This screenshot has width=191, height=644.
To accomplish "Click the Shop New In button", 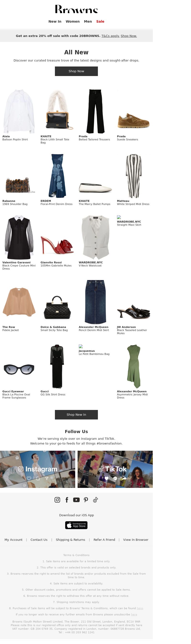I will click(x=76, y=414).
